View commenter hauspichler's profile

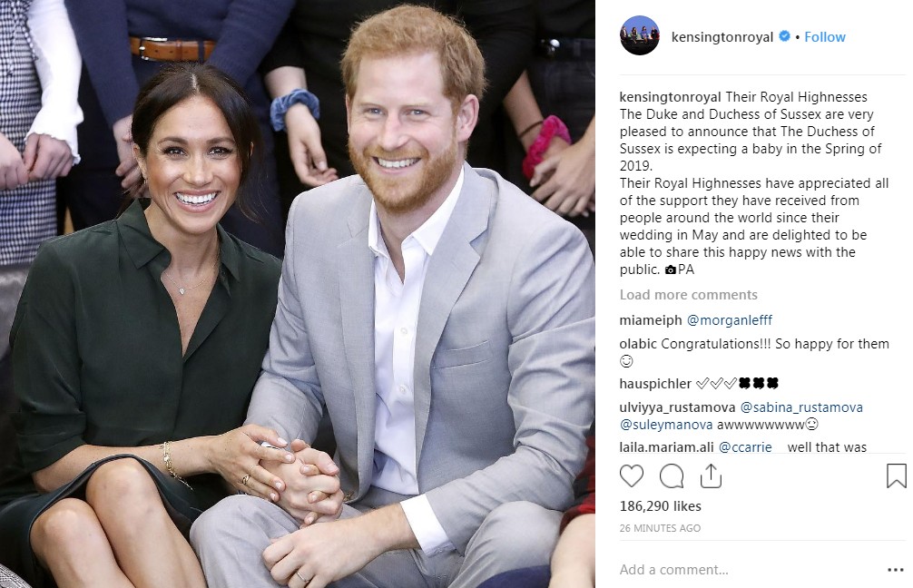[x=655, y=384]
